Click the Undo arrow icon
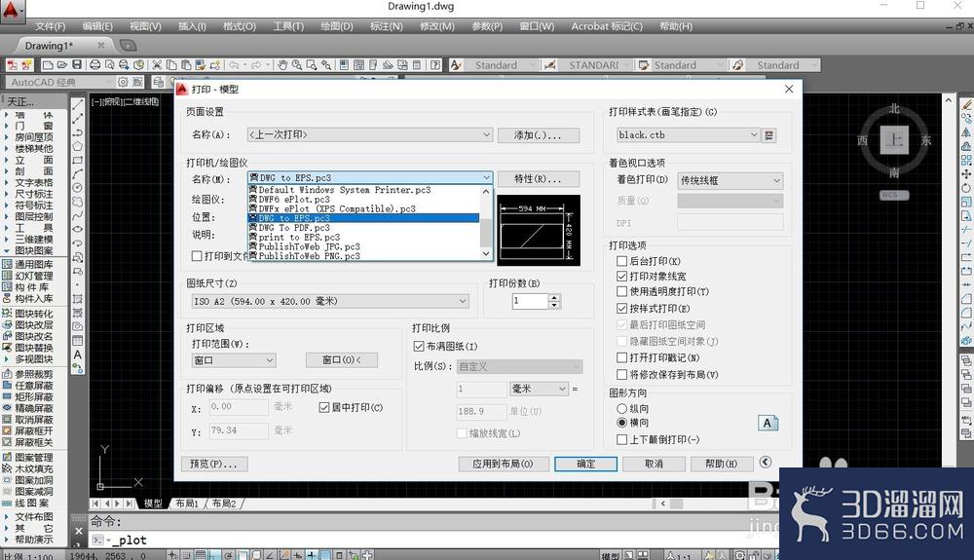Viewport: 974px width, 560px height. coord(234,64)
